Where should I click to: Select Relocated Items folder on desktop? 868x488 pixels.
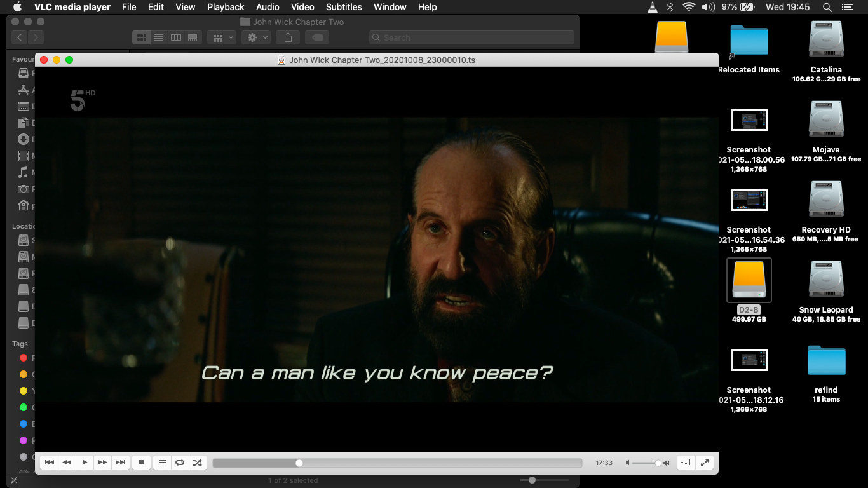(x=749, y=40)
